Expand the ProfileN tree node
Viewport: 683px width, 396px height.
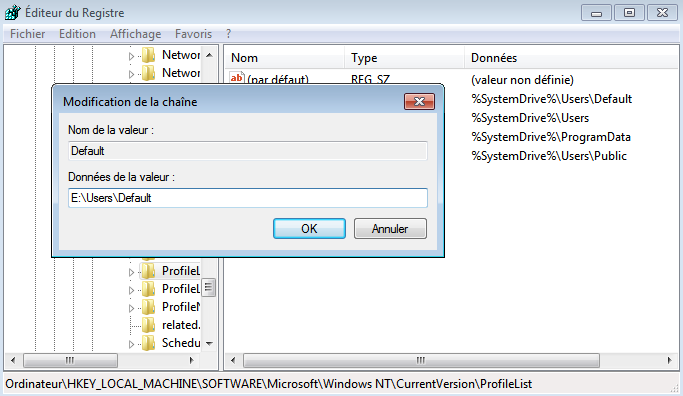131,308
